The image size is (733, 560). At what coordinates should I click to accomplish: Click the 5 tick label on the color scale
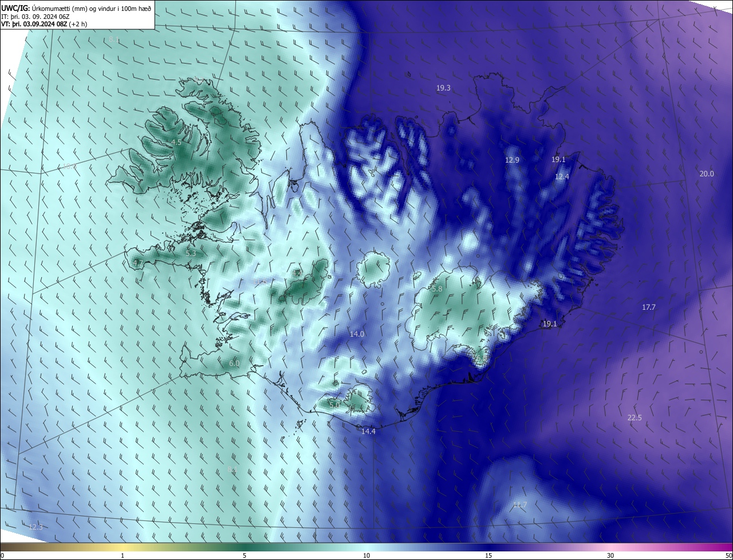[x=245, y=555]
